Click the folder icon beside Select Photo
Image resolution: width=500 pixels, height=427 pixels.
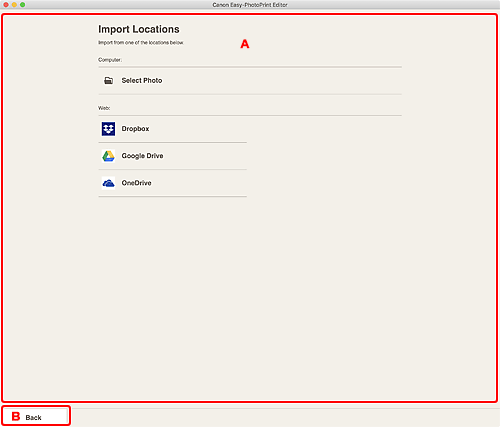tap(108, 81)
